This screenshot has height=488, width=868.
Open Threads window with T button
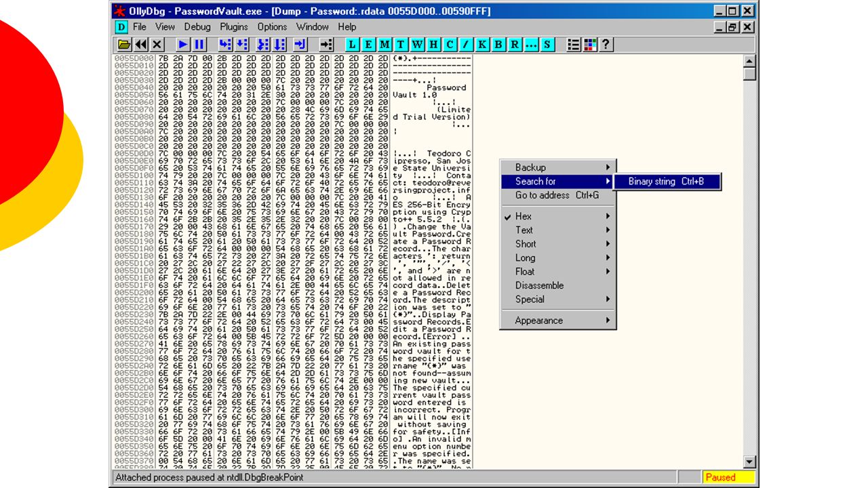pos(401,45)
